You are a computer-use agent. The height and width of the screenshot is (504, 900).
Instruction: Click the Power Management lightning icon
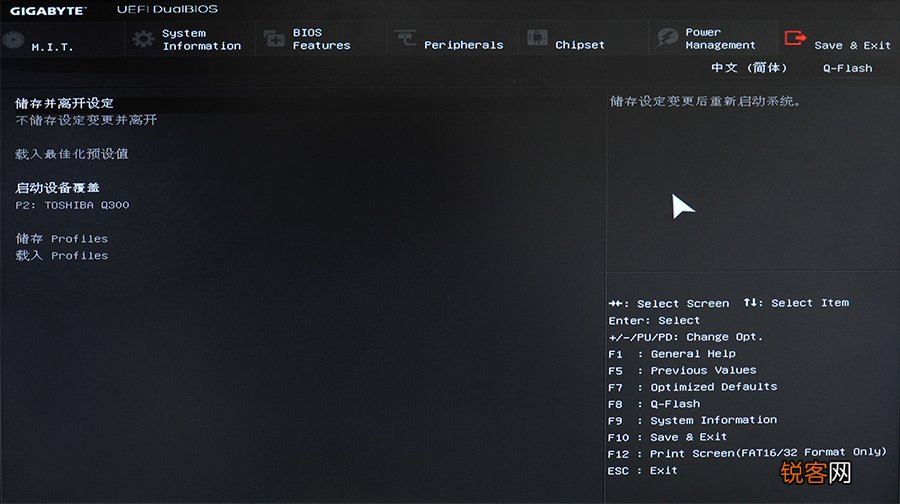(x=668, y=37)
